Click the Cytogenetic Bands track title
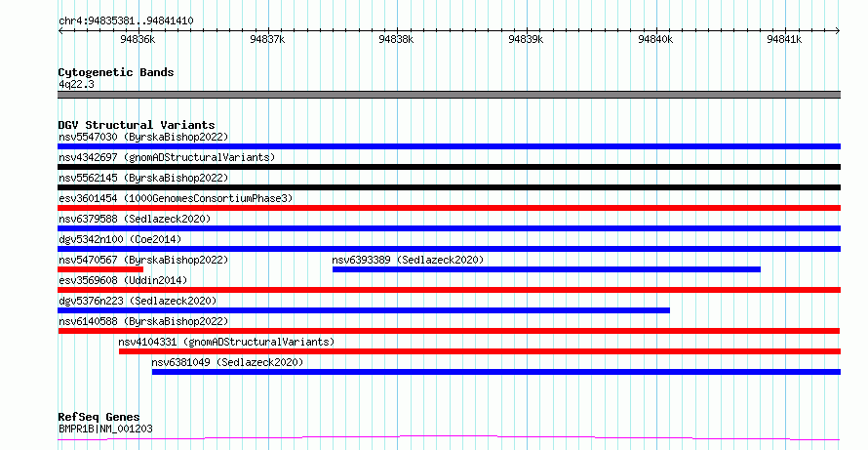This screenshot has width=868, height=450. [116, 72]
